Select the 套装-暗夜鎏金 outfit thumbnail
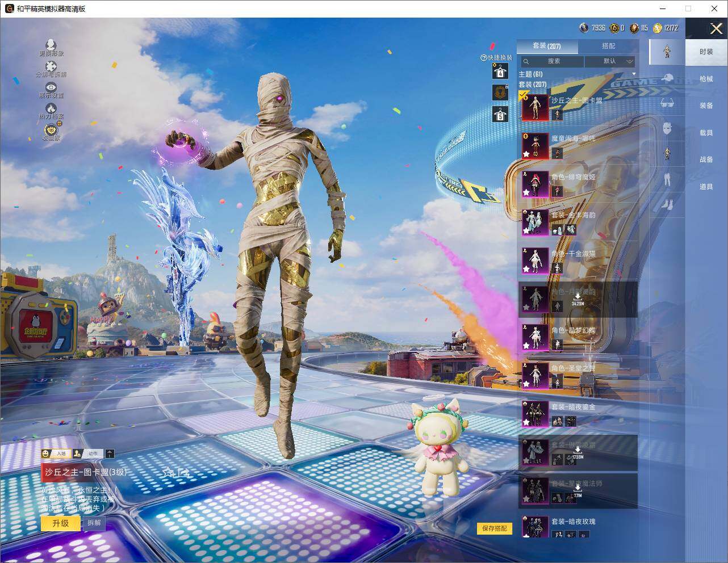The width and height of the screenshot is (728, 563). [x=535, y=414]
